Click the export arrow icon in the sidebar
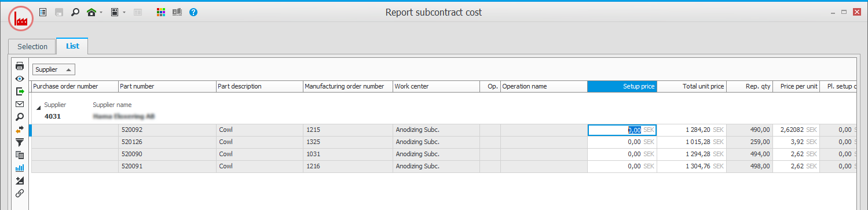This screenshot has width=868, height=210. pyautogui.click(x=20, y=91)
